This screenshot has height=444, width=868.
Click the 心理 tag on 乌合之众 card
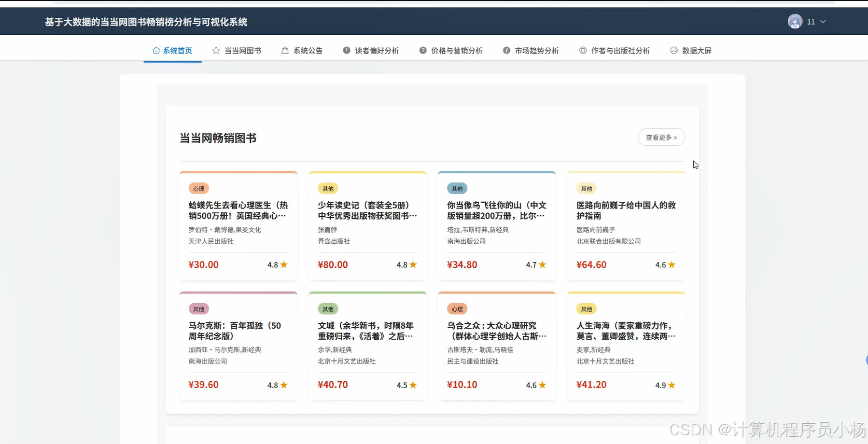[458, 309]
